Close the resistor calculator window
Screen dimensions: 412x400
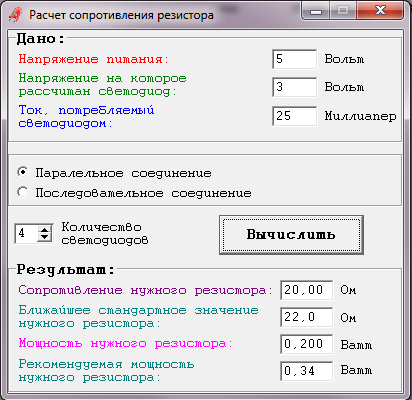[380, 11]
